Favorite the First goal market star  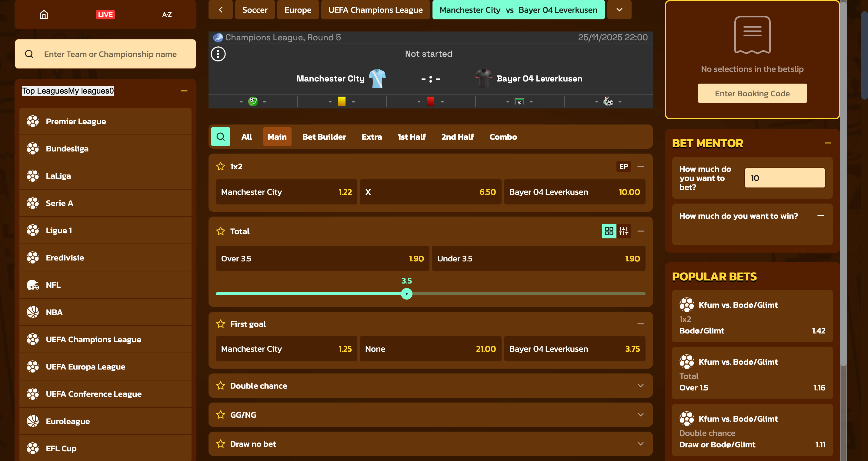[x=221, y=324]
